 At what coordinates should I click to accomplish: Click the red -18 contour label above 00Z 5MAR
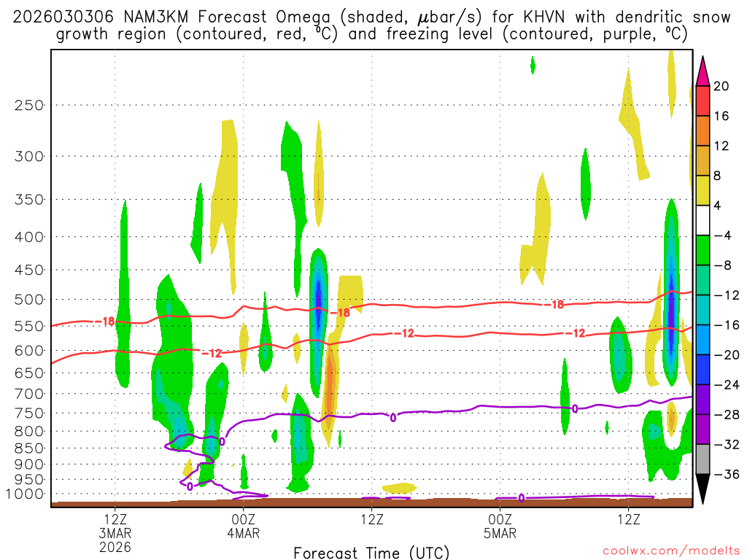pyautogui.click(x=554, y=304)
